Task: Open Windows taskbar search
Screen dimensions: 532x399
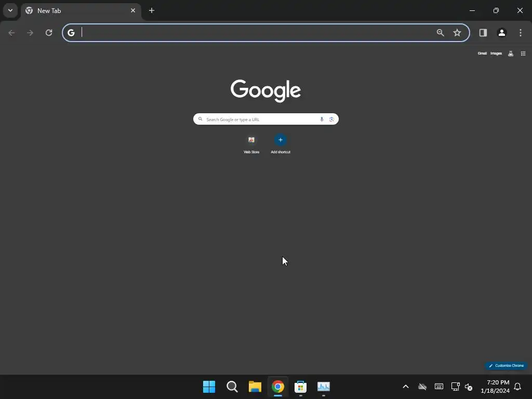Action: [232, 387]
